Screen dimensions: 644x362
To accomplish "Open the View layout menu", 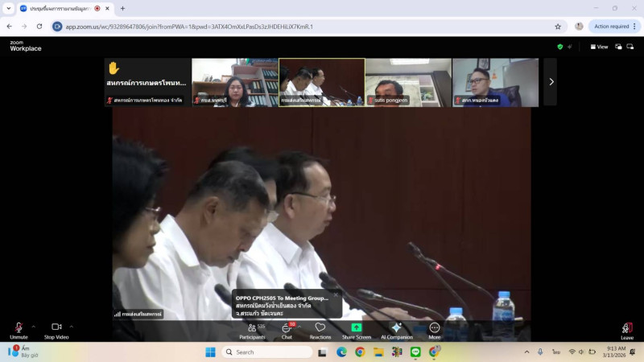I will (600, 47).
